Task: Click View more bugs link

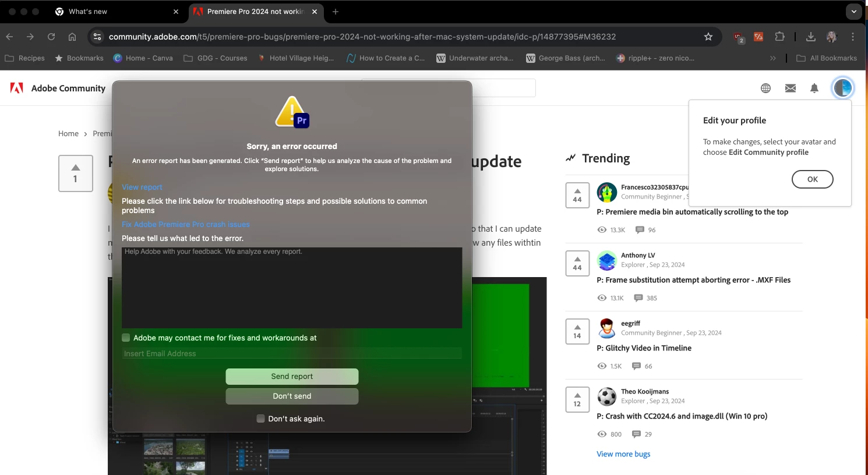Action: [x=623, y=454]
